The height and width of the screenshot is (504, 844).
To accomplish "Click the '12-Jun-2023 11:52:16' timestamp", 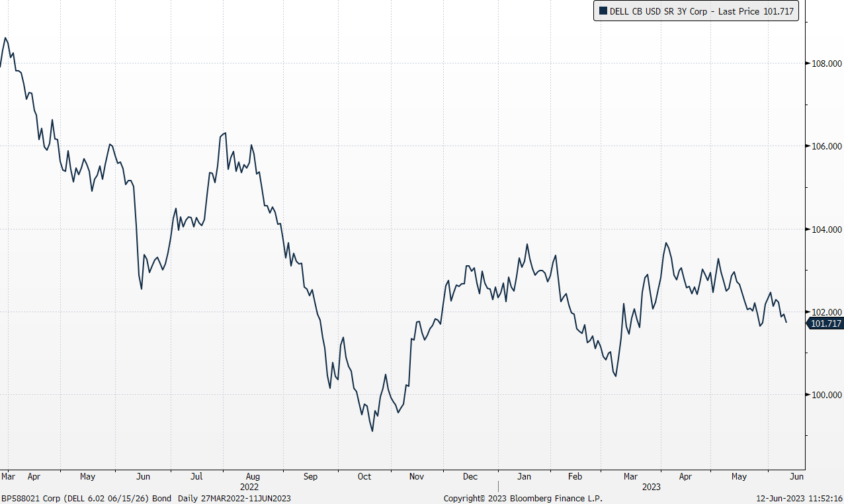I will click(800, 498).
